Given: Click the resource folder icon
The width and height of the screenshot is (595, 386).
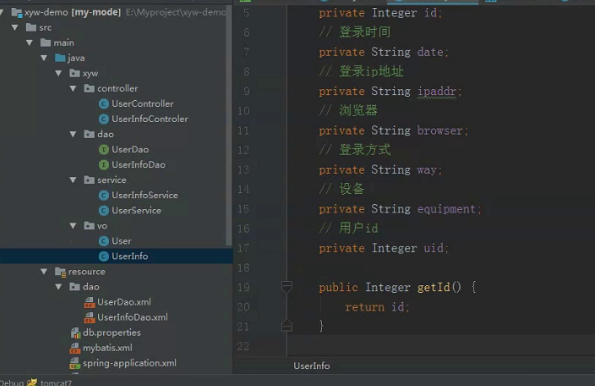Looking at the screenshot, I should [60, 271].
